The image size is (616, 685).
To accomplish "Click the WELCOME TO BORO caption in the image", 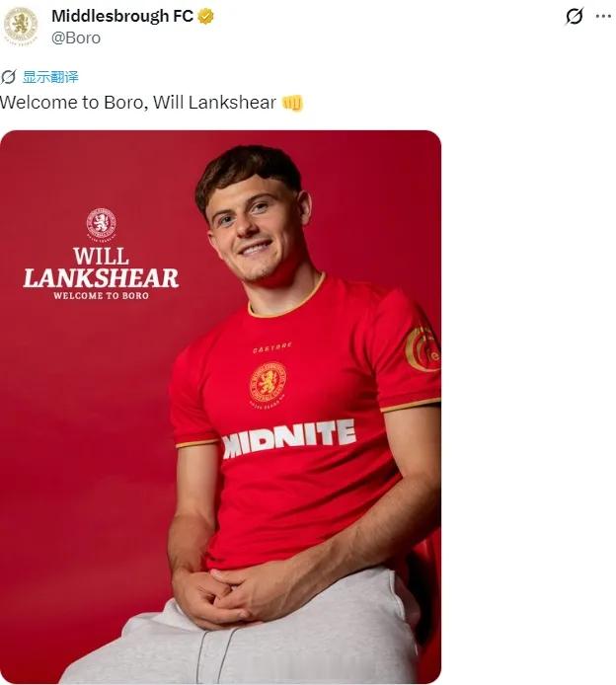I will coord(101,296).
